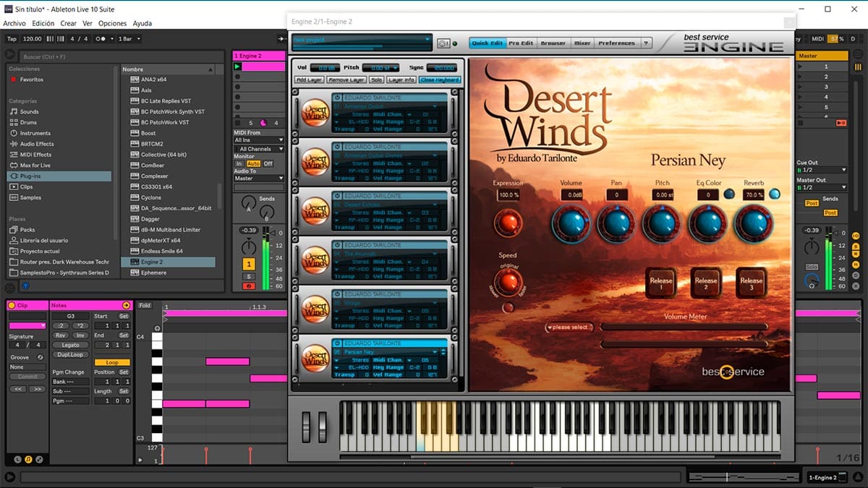
Task: Click the Legato button
Action: 70,345
